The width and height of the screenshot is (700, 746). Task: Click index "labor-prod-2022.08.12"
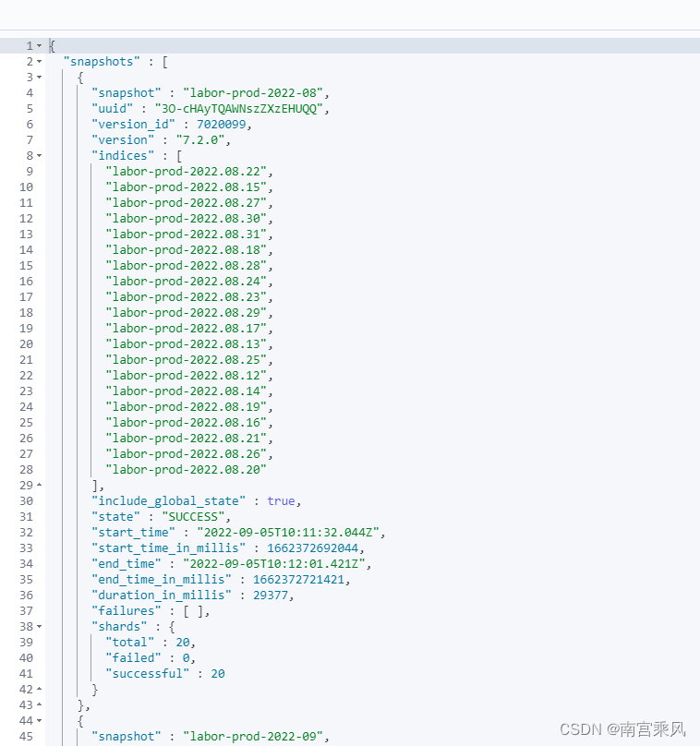click(187, 376)
